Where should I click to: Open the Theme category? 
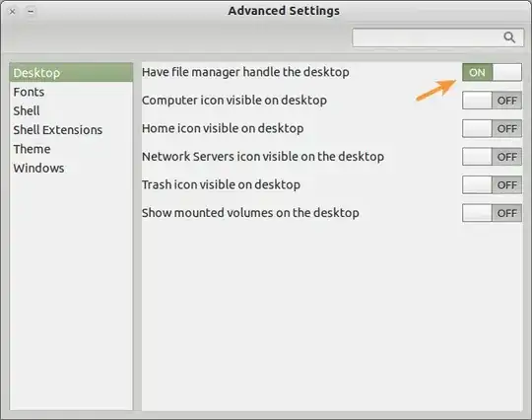pyautogui.click(x=71, y=149)
